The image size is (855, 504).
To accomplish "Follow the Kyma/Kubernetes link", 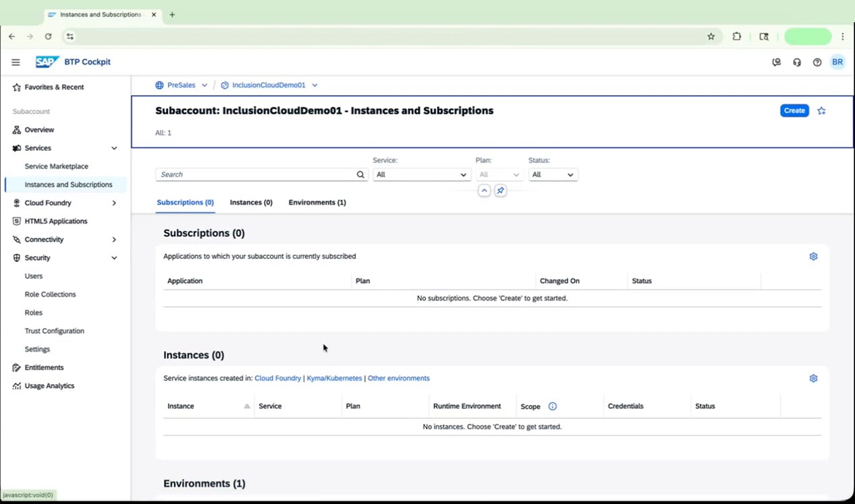I will 334,379.
